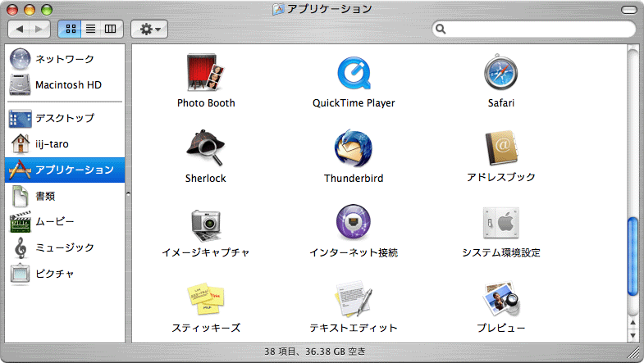644x363 pixels.
Task: Click the vertical scrollbar thumb
Action: [633, 256]
